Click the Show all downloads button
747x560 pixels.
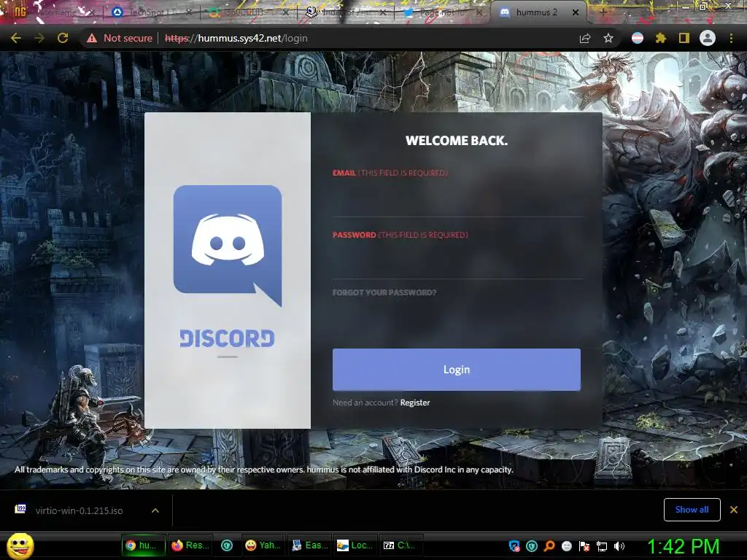tap(692, 510)
